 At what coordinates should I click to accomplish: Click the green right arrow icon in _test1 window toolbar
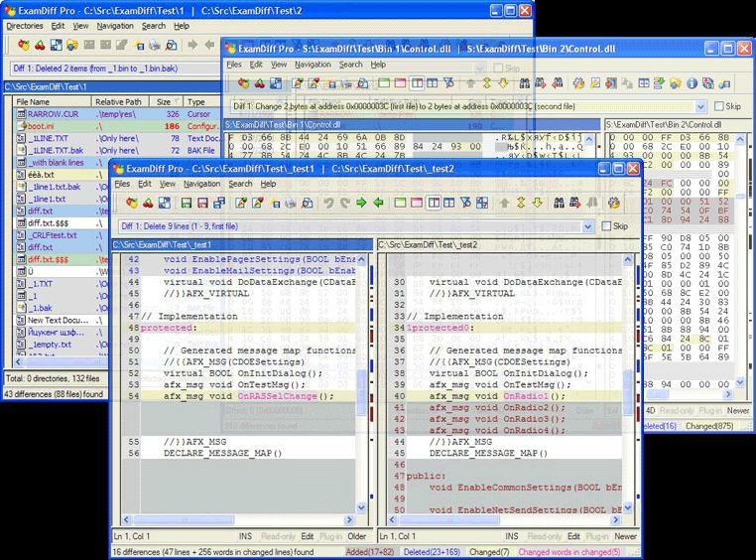[361, 203]
